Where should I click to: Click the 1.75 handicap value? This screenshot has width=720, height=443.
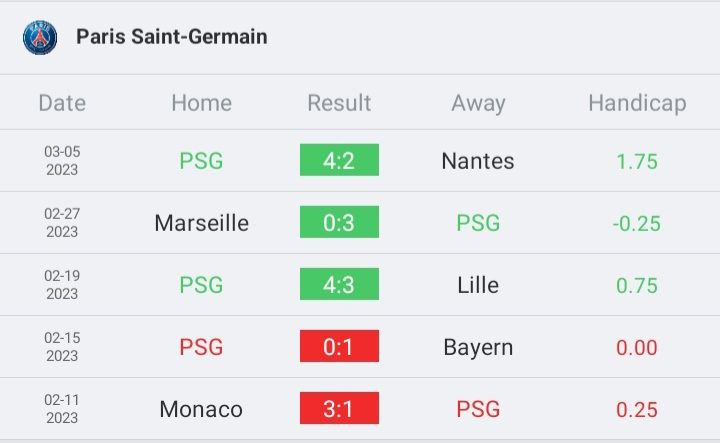[x=637, y=162]
